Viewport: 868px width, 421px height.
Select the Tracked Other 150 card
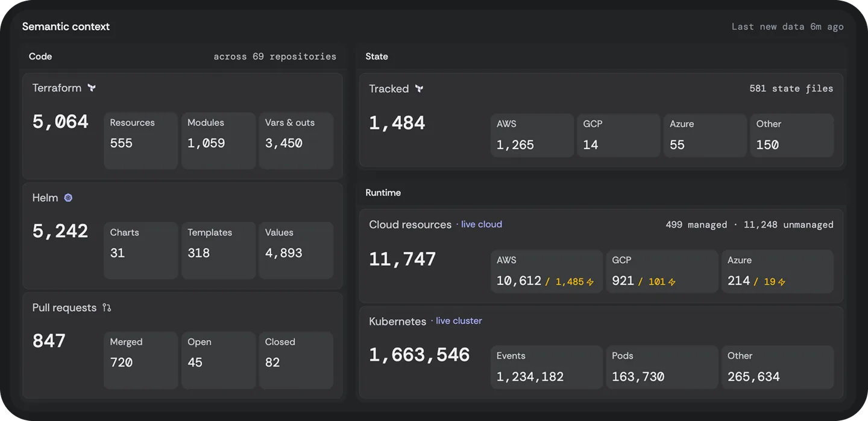792,136
